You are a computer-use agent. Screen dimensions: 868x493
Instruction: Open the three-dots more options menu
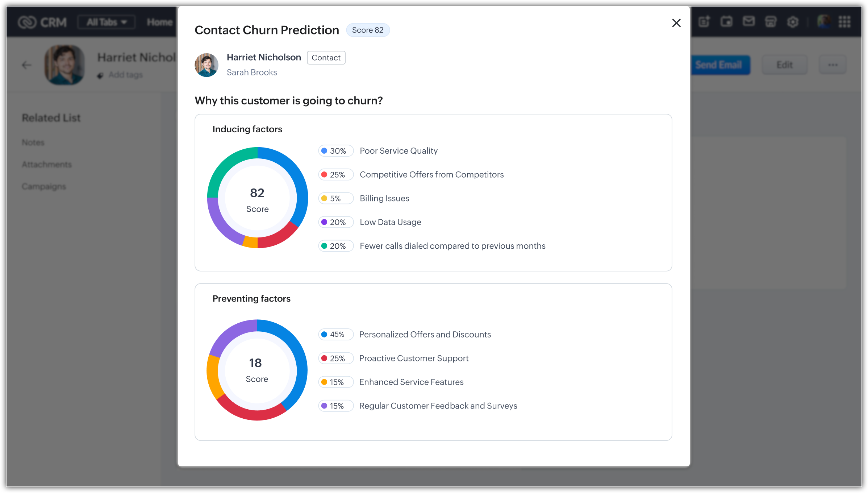pyautogui.click(x=832, y=65)
